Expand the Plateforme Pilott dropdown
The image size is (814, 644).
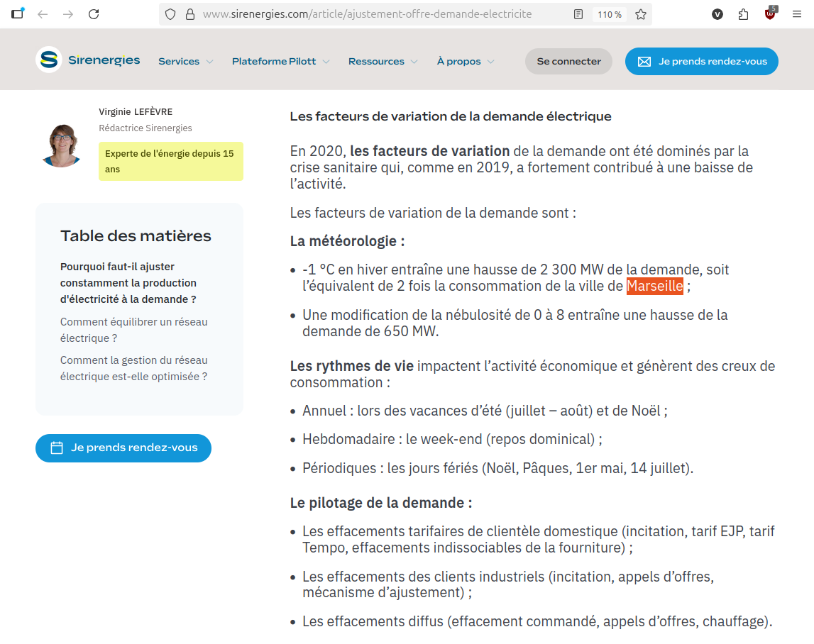pyautogui.click(x=280, y=62)
